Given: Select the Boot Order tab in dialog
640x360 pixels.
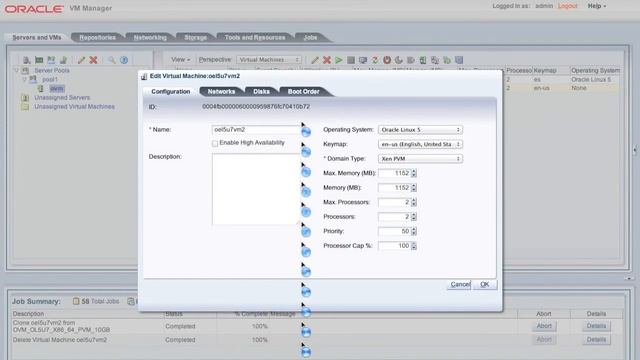Looking at the screenshot, I should (303, 91).
